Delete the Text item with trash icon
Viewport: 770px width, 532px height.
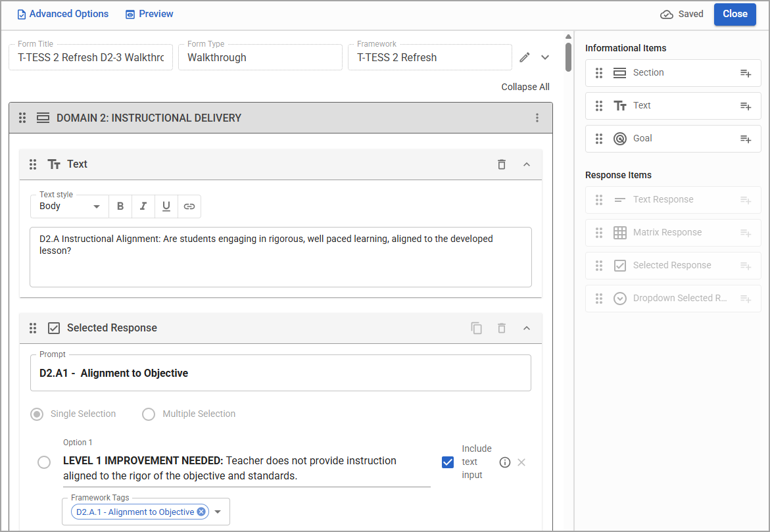point(501,164)
